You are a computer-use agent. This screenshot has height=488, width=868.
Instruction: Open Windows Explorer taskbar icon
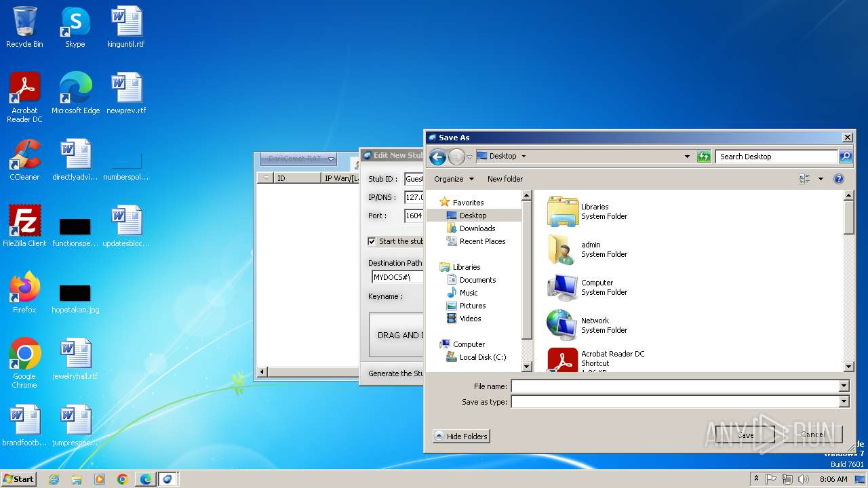click(77, 479)
